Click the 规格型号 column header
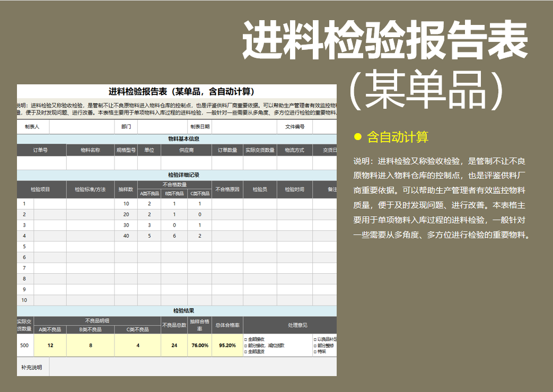The width and height of the screenshot is (553, 392). (126, 150)
